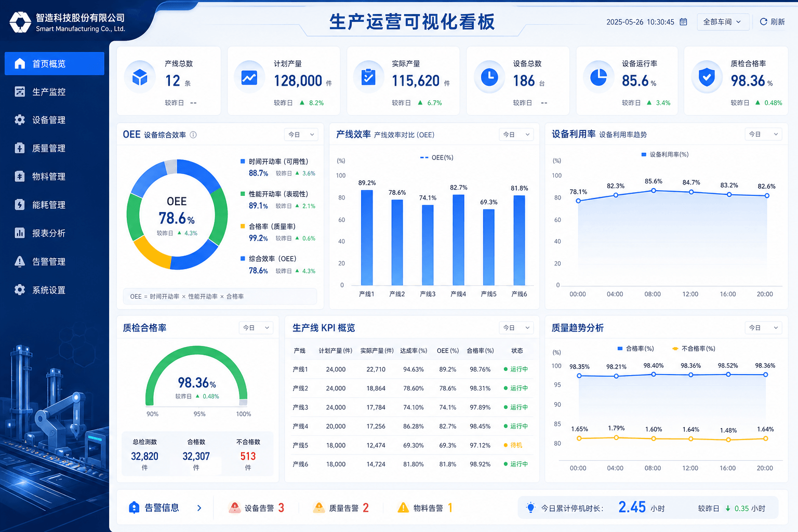Open the 今日 dropdown in 生产线 KPI 概览

point(516,328)
